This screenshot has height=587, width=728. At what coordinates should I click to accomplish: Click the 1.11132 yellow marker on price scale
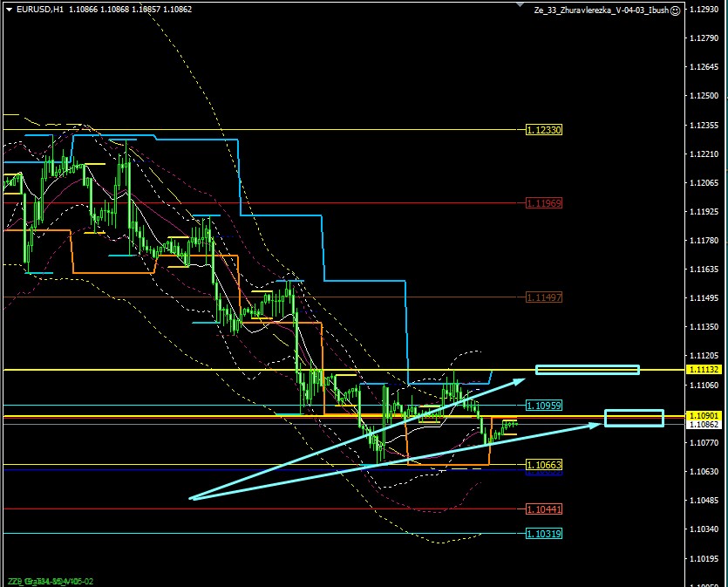(706, 370)
